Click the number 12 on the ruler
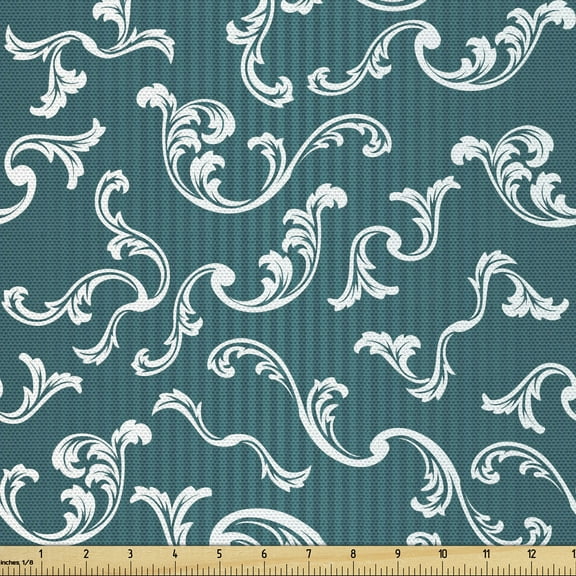This screenshot has height=576, width=576. 532,554
